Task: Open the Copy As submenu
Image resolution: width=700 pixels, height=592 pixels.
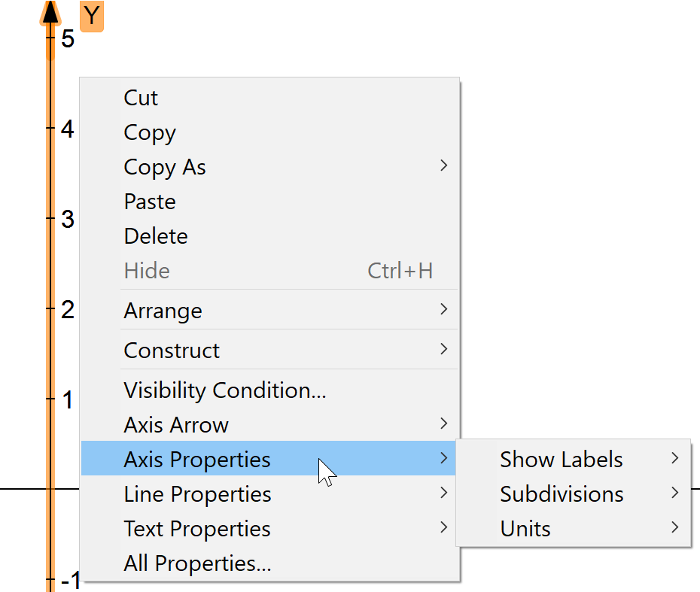Action: [165, 166]
